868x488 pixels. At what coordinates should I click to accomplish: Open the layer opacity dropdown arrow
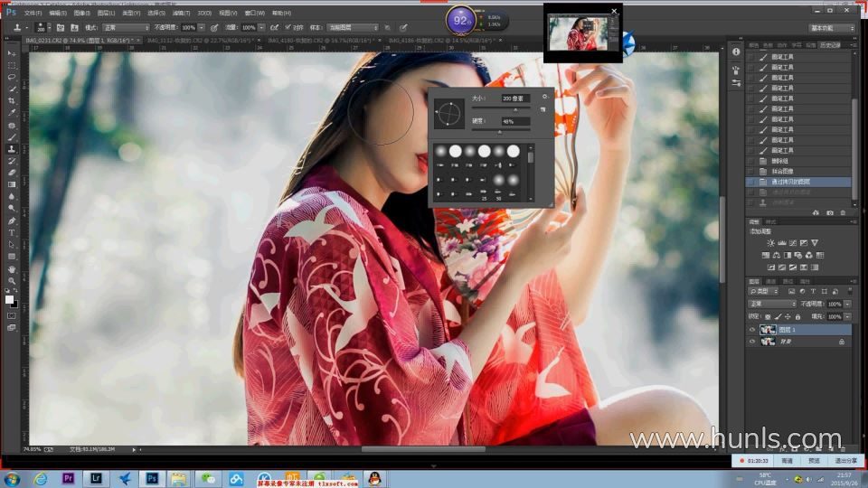pyautogui.click(x=847, y=305)
